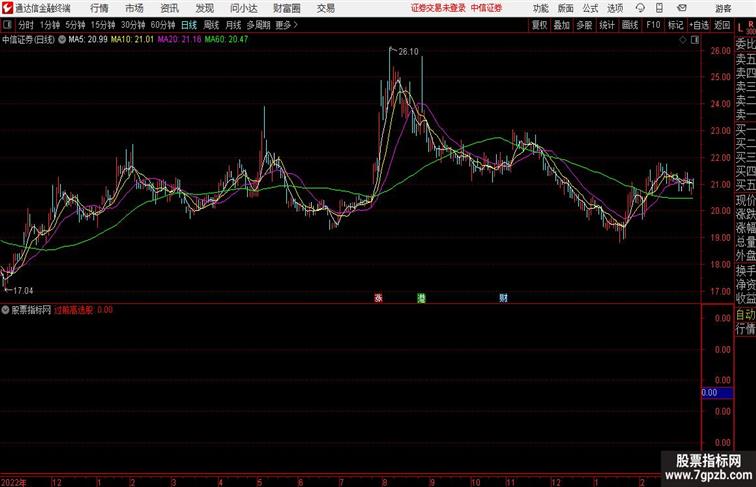This screenshot has width=756, height=487.
Task: Switch to the 15分钟 period tab
Action: point(103,25)
